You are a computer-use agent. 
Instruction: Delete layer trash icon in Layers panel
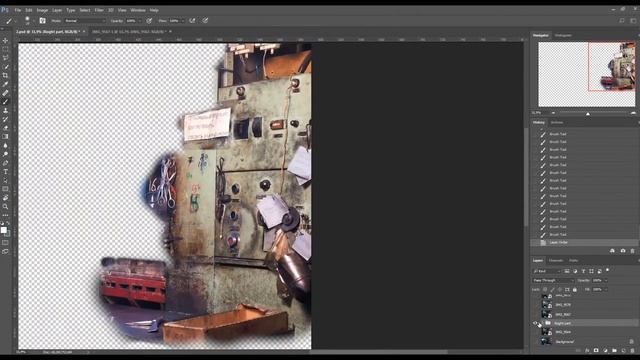pos(632,351)
